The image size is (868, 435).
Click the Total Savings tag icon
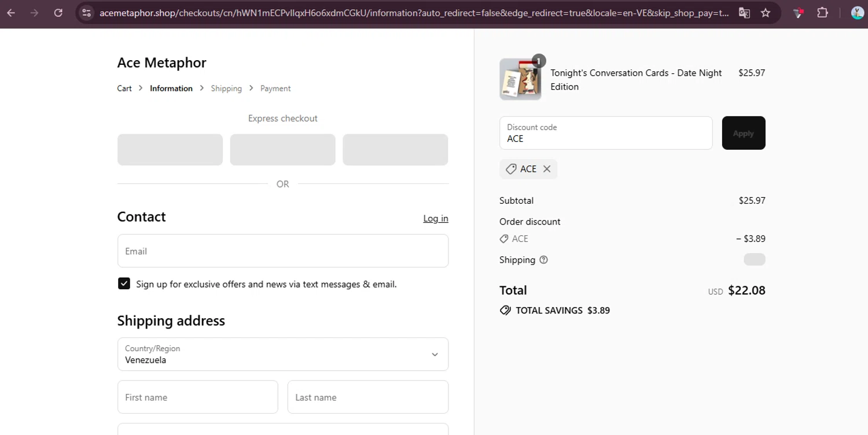coord(505,310)
